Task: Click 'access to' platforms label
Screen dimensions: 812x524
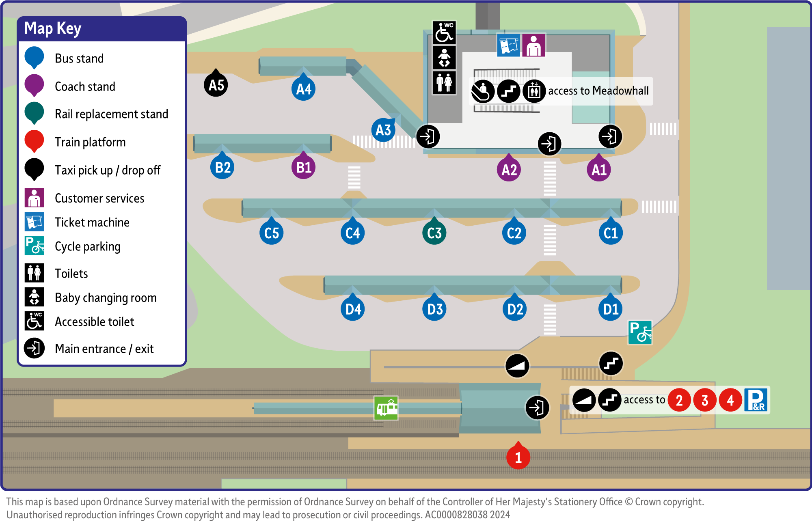Action: coord(644,400)
